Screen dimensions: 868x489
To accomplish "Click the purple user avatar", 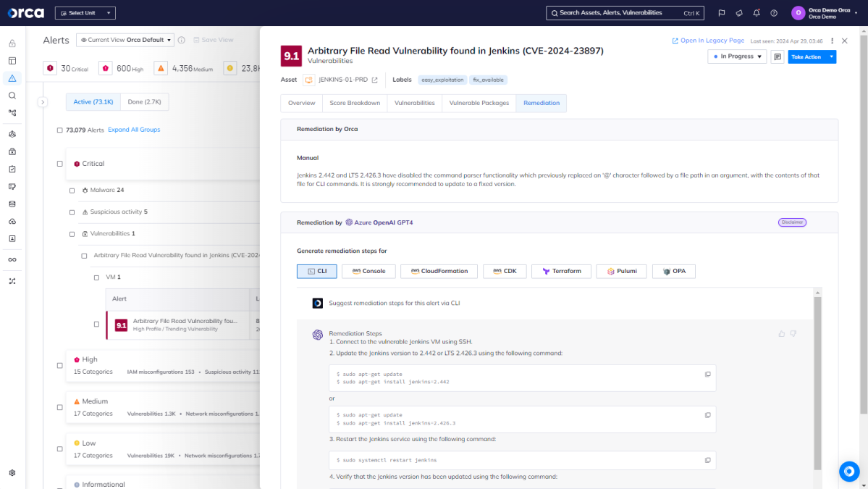I will point(798,13).
